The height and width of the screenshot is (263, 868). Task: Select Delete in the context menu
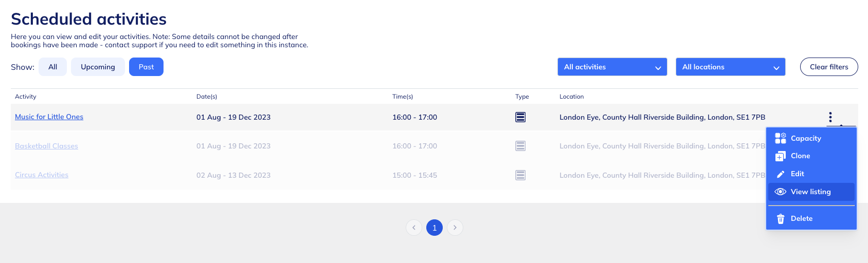(801, 218)
